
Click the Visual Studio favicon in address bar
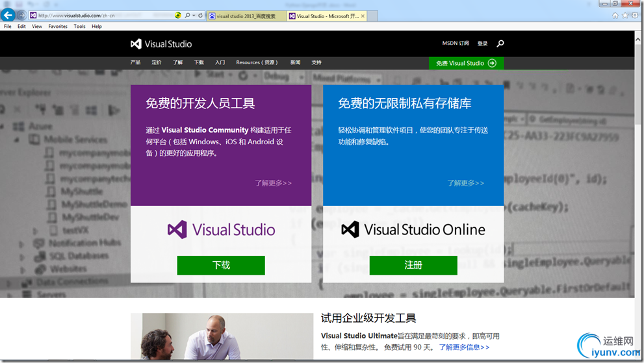pos(33,16)
